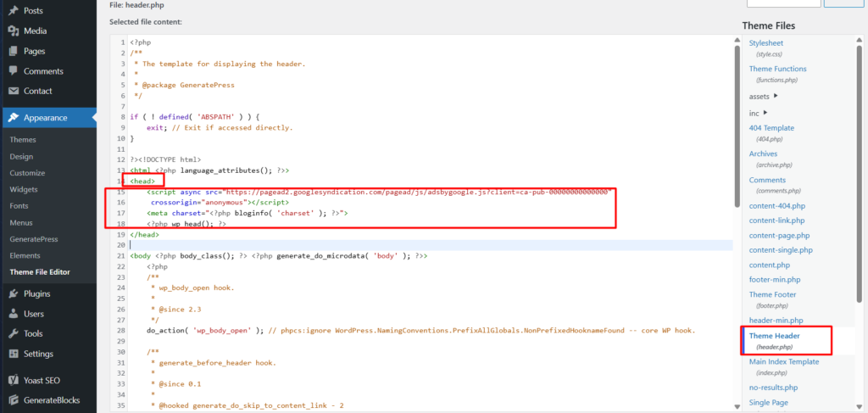
Task: Click the Contact envelope icon
Action: click(x=14, y=91)
